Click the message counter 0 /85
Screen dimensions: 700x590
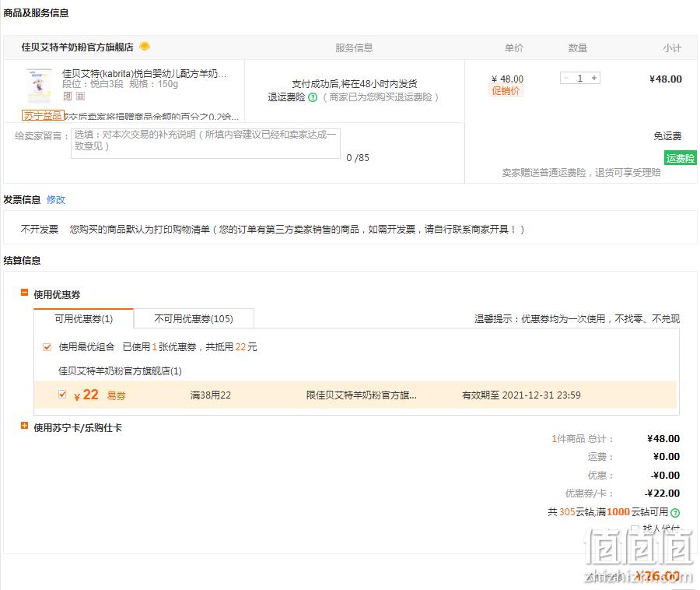(358, 158)
